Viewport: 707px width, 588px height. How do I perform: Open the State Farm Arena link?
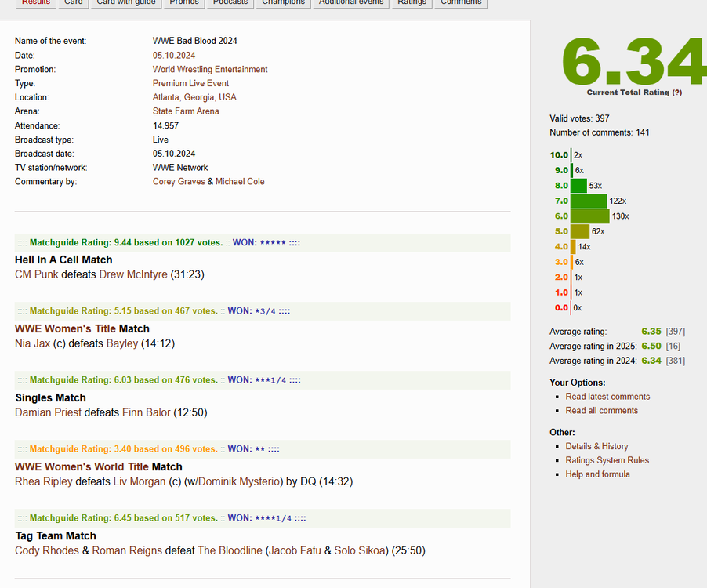[x=186, y=111]
